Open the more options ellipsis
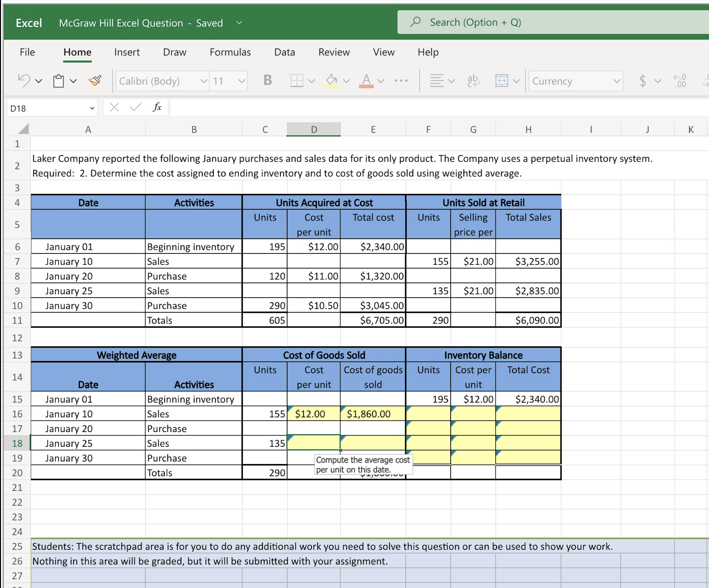 (x=401, y=81)
